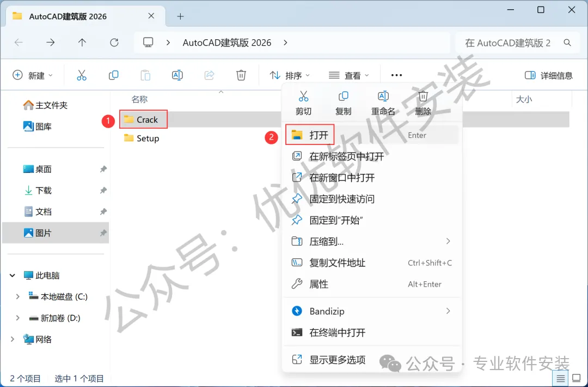
Task: Open the 排序 sort dropdown
Action: click(290, 75)
